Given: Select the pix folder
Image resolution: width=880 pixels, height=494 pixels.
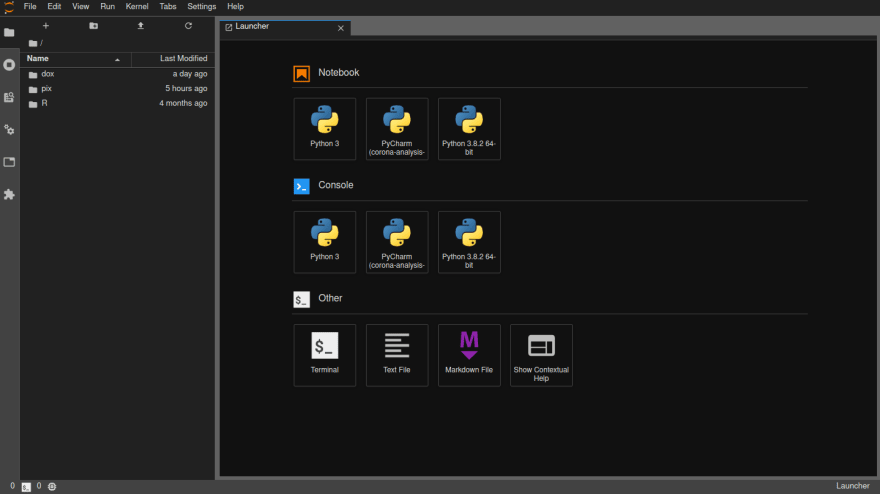Looking at the screenshot, I should [x=117, y=89].
